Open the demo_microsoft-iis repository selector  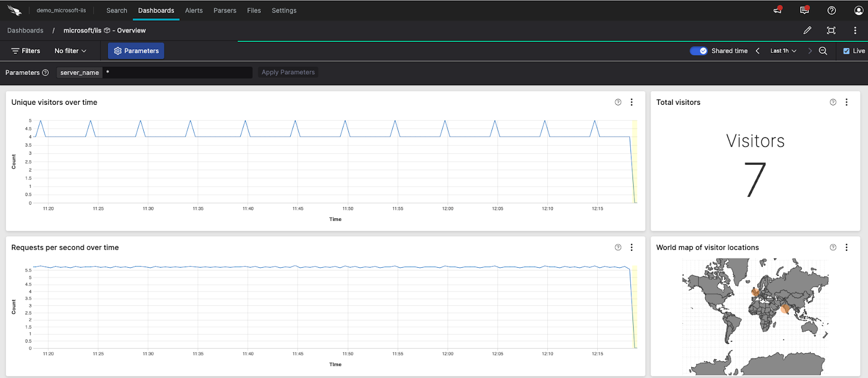[61, 10]
